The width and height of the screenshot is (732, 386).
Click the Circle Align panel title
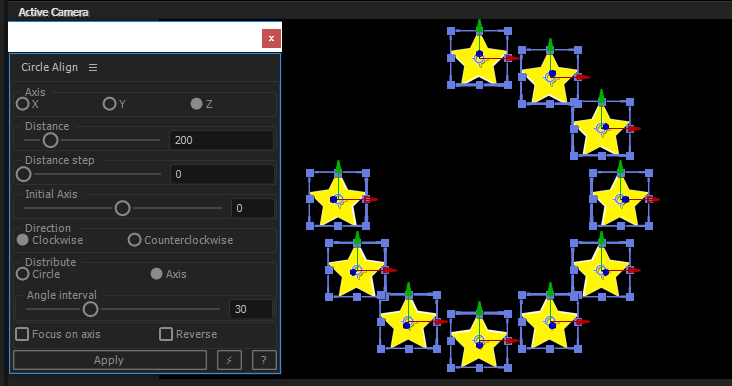coord(49,67)
